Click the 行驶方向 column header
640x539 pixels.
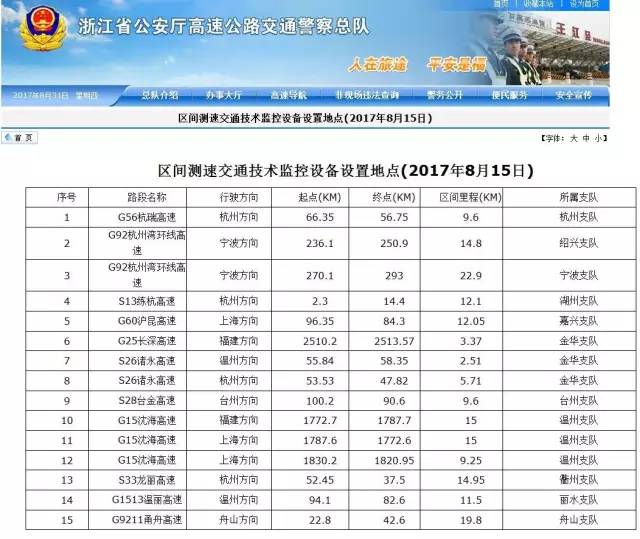[x=229, y=197]
